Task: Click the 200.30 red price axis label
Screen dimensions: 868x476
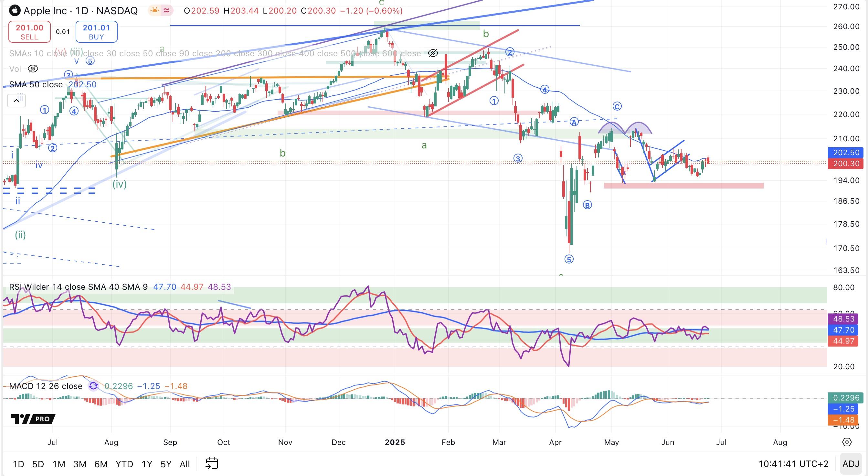Action: tap(846, 164)
